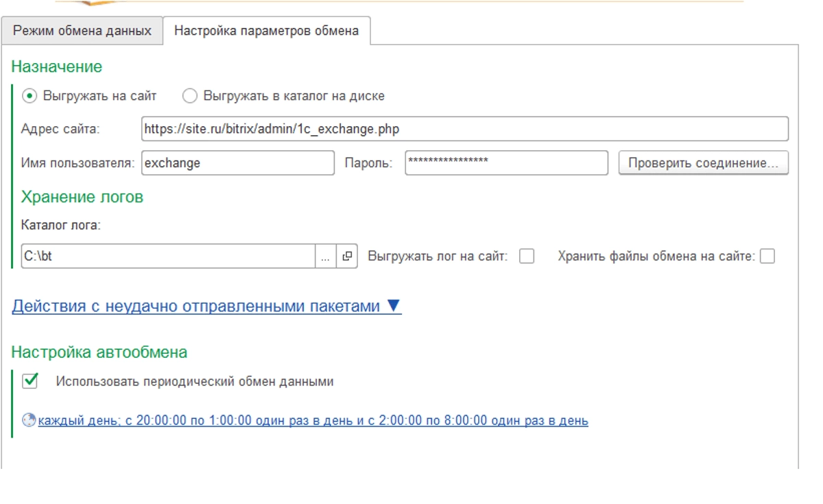The width and height of the screenshot is (823, 504).
Task: Click the open-folder icon beside log path
Action: coord(347,256)
